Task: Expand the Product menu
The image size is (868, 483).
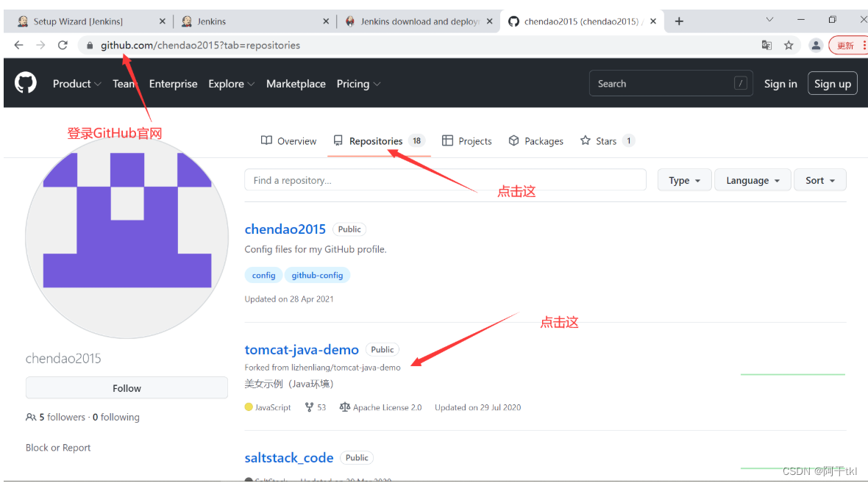Action: click(x=77, y=84)
